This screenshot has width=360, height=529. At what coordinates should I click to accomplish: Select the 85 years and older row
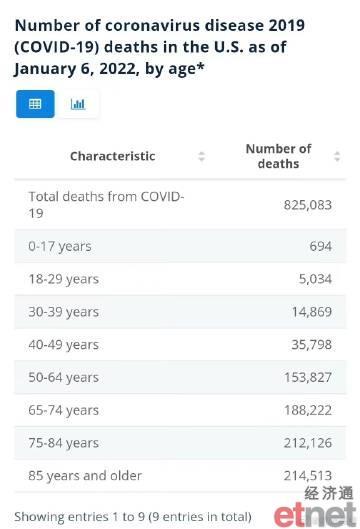click(x=180, y=475)
